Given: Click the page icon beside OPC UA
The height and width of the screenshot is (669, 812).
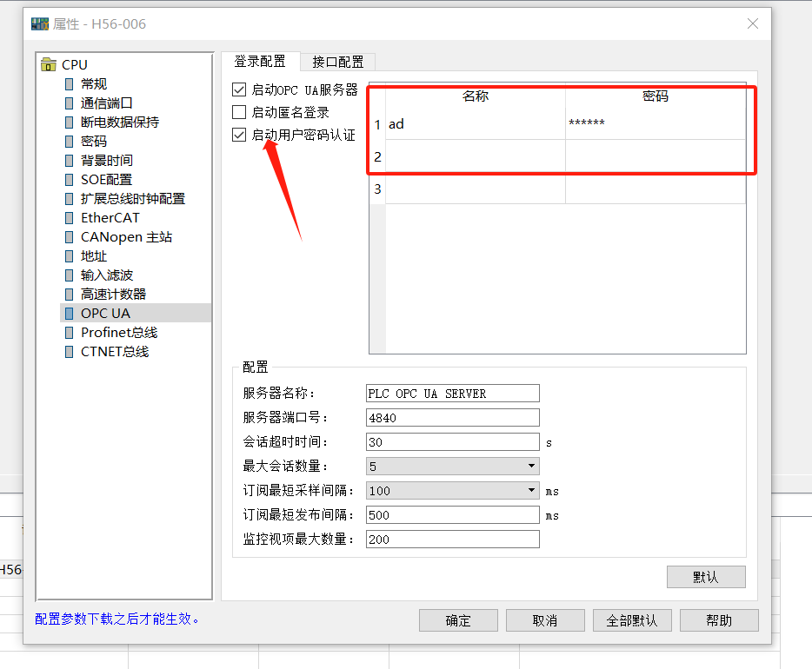Looking at the screenshot, I should (x=69, y=314).
